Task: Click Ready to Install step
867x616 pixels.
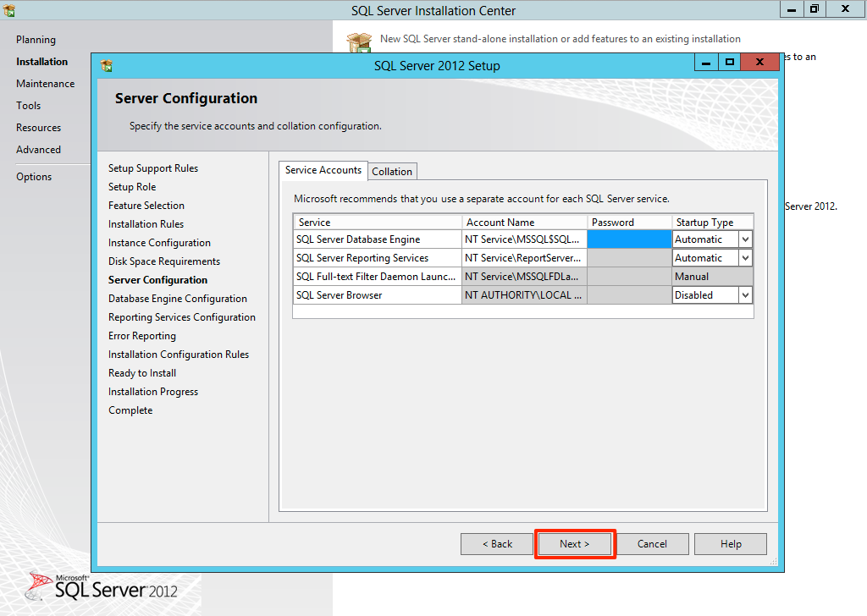Action: point(142,373)
